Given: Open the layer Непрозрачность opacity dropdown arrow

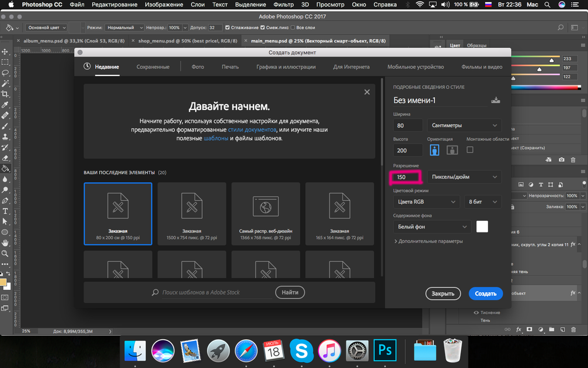Looking at the screenshot, I should coord(583,195).
